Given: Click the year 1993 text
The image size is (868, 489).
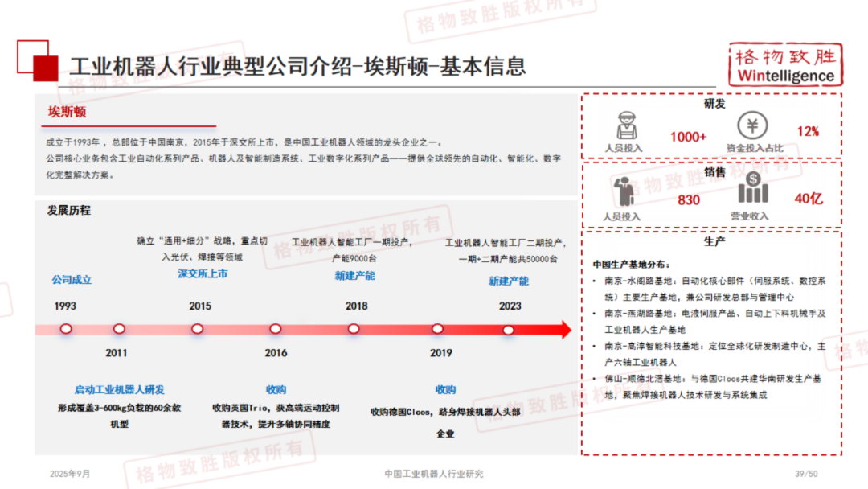Looking at the screenshot, I should tap(65, 306).
